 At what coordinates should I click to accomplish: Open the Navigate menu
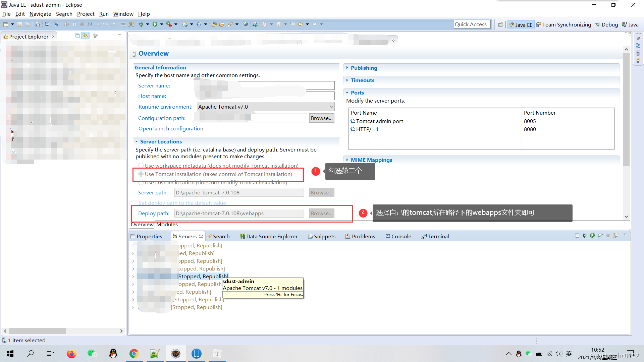[40, 14]
